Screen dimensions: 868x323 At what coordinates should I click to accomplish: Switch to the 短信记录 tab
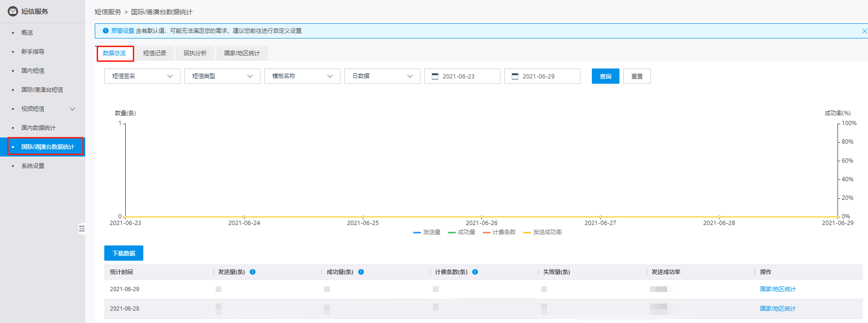tap(155, 53)
